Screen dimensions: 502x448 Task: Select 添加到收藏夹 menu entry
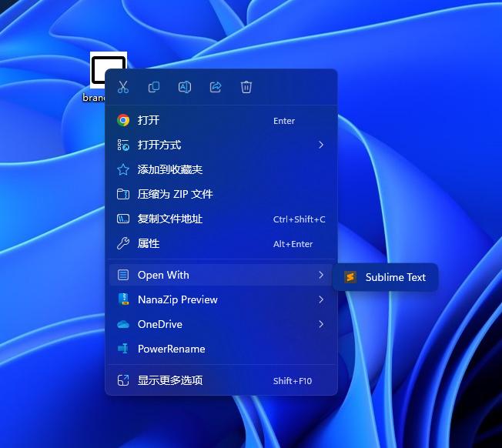221,169
